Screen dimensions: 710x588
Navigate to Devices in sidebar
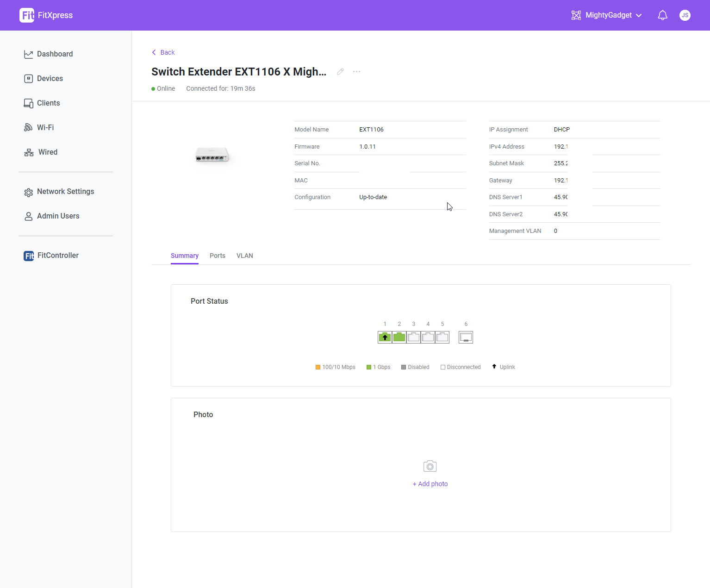pos(50,79)
